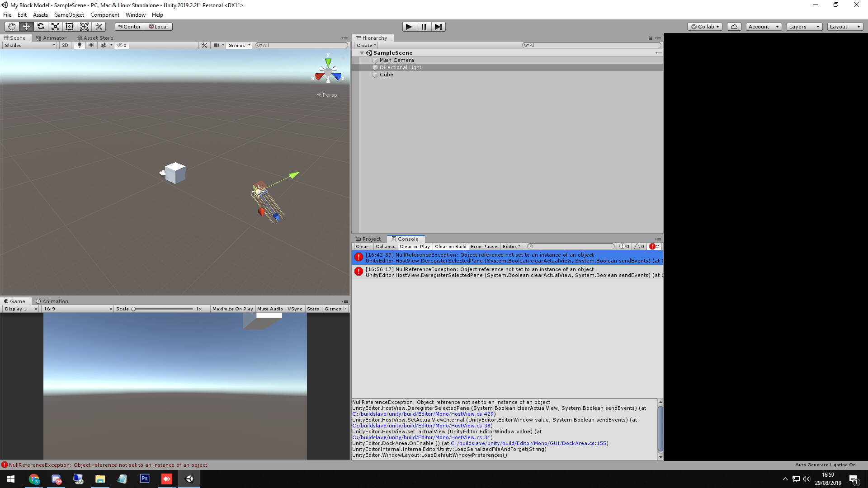The height and width of the screenshot is (488, 868).
Task: Select the Scale tool
Action: pyautogui.click(x=55, y=26)
